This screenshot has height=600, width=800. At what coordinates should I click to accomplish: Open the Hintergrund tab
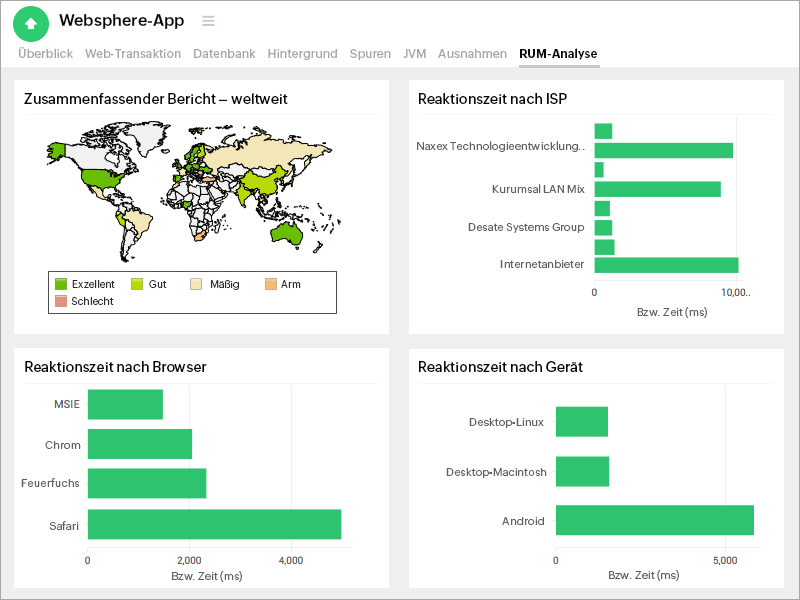coord(302,54)
